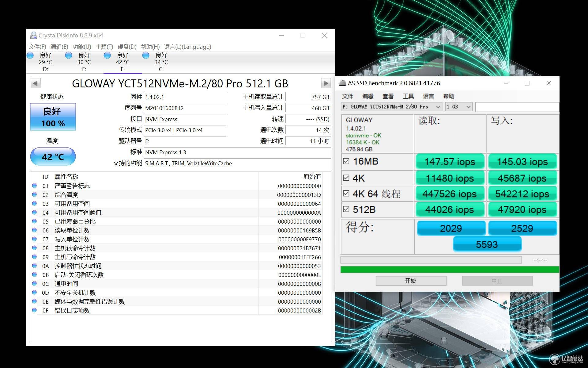Click the 原始值 column header
Image resolution: width=588 pixels, height=368 pixels.
(312, 177)
